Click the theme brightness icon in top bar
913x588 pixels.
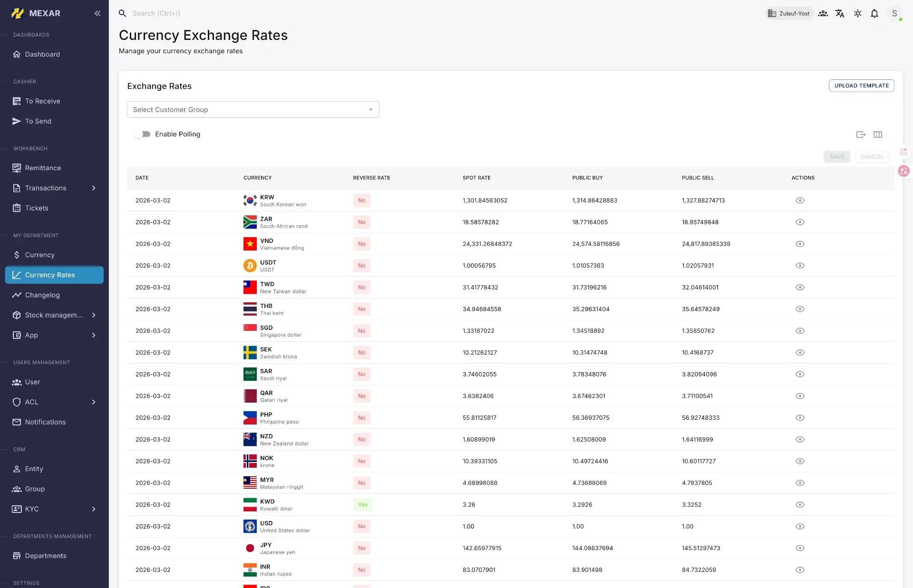click(x=858, y=13)
